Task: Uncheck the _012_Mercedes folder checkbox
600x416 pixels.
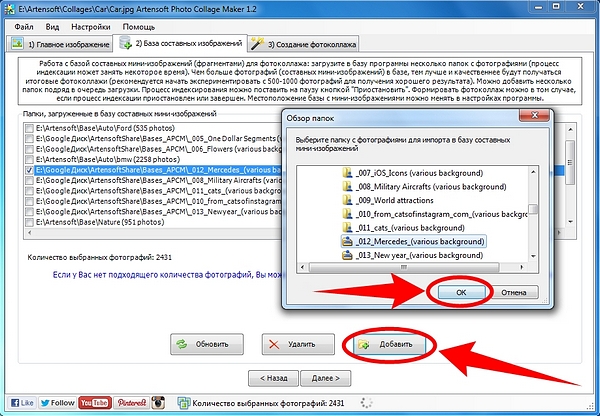Action: 29,170
